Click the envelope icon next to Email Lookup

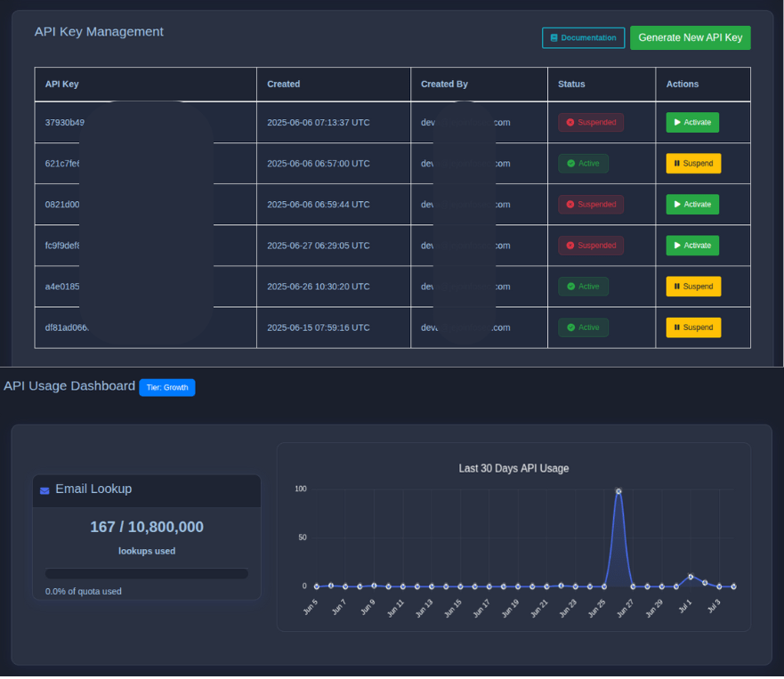44,490
